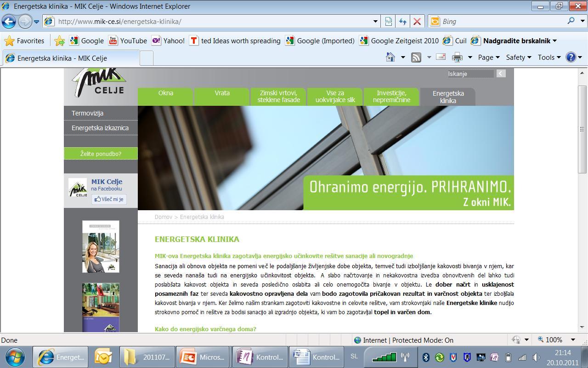Screen dimensions: 588x368
Task: Open a new blank tab
Action: (x=146, y=58)
